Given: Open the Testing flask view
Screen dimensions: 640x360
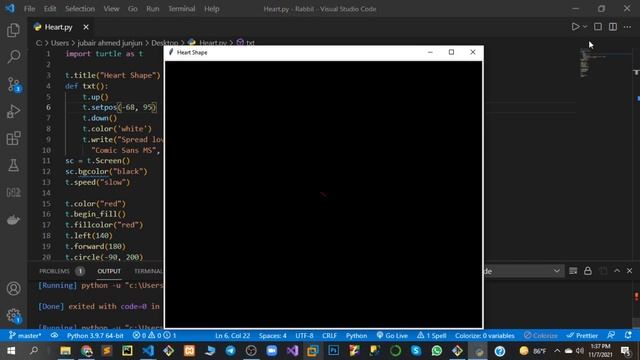Looking at the screenshot, I should coord(13,165).
